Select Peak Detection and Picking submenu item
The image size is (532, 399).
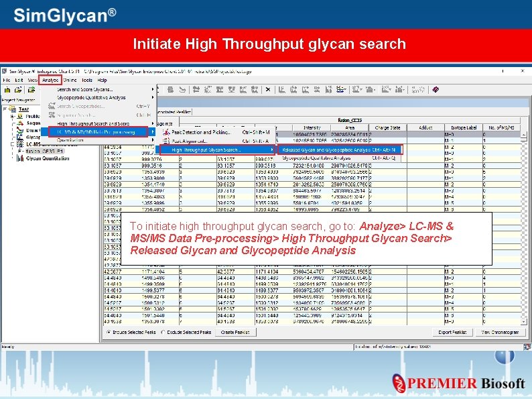click(x=216, y=132)
